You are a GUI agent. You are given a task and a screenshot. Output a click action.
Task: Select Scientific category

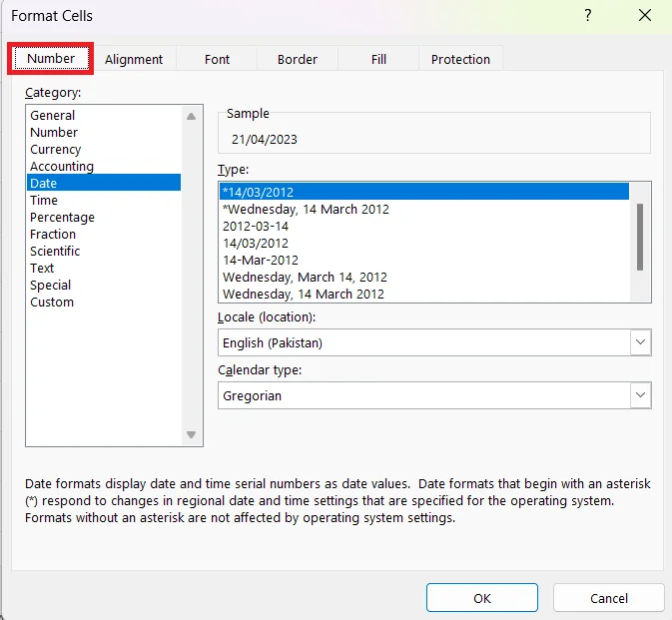point(104,251)
